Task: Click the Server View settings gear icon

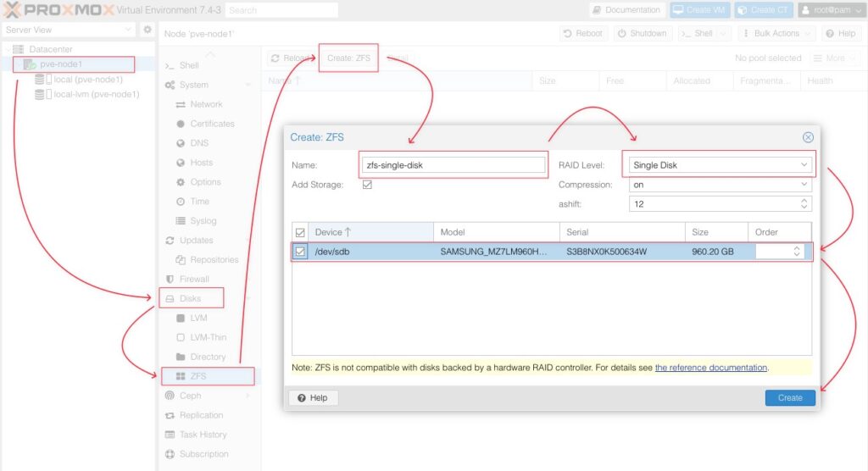Action: pos(147,30)
